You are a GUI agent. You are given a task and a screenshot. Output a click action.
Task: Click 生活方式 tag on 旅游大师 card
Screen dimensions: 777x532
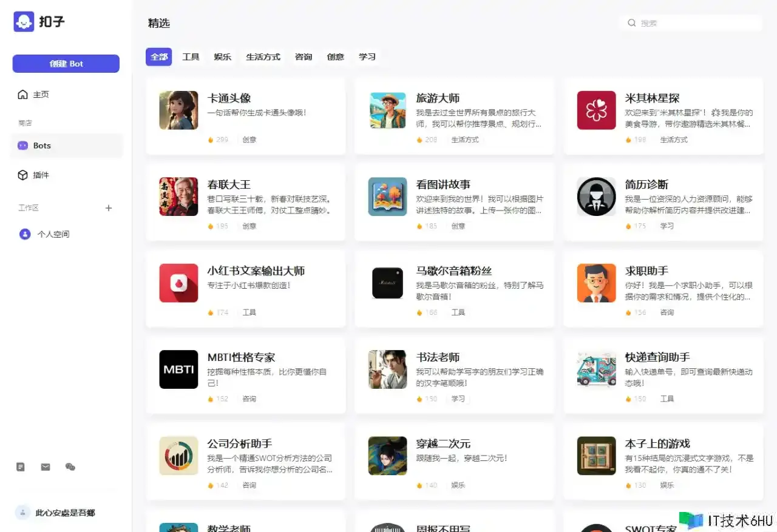coord(465,140)
